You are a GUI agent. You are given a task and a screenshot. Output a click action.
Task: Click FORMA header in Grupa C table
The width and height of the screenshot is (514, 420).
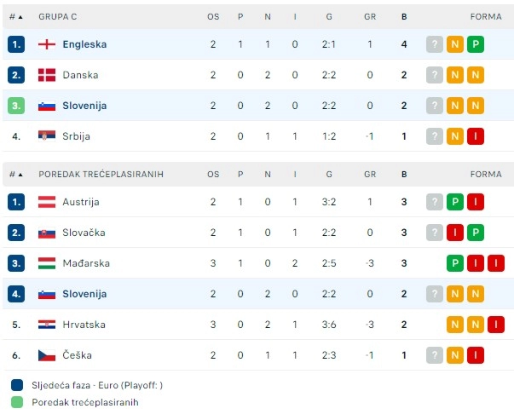pyautogui.click(x=486, y=17)
